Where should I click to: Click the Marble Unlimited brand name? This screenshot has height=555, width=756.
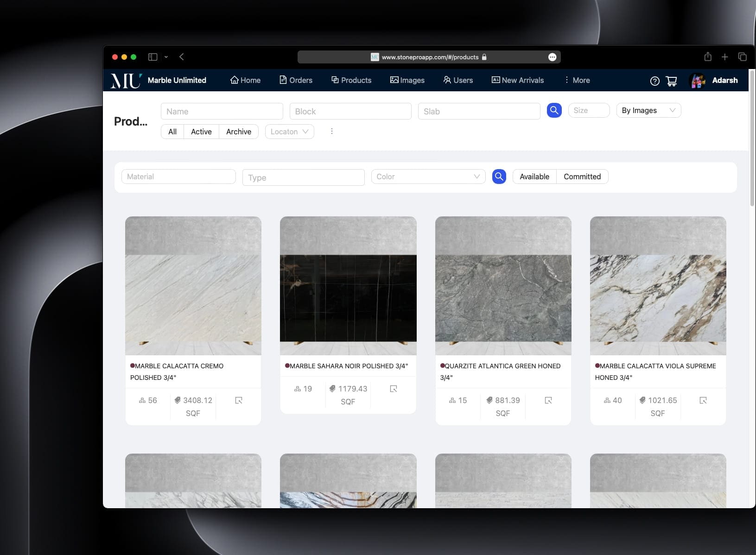(177, 80)
